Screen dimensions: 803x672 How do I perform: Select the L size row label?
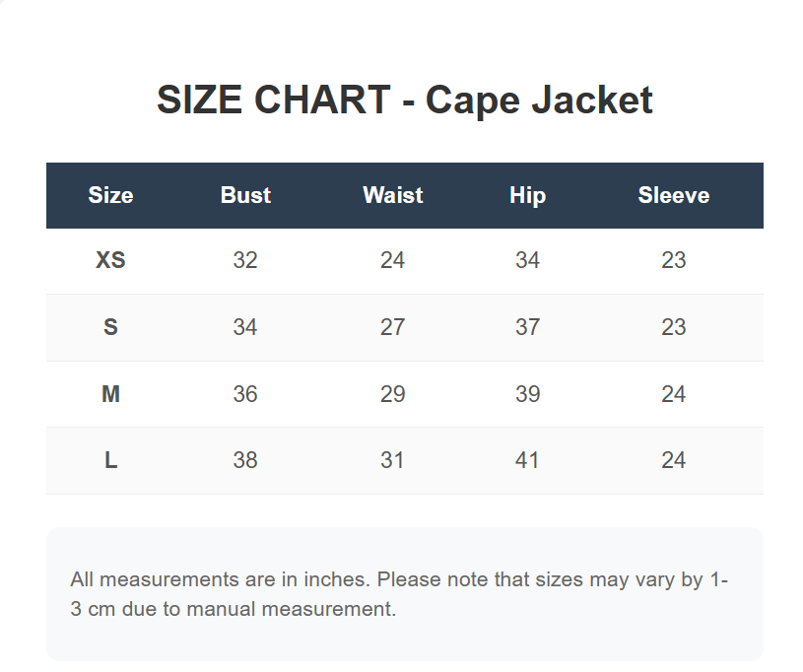[x=110, y=460]
